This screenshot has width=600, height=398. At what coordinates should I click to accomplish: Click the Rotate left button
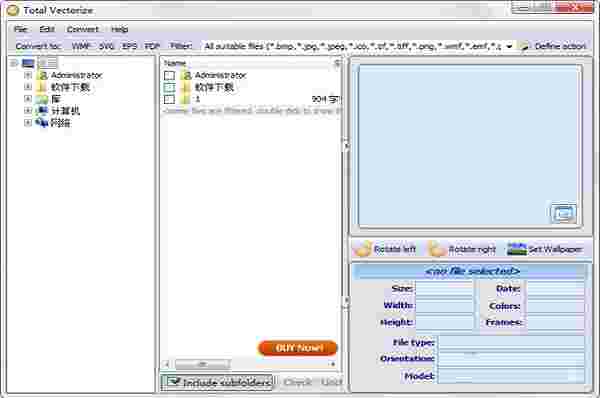point(385,249)
